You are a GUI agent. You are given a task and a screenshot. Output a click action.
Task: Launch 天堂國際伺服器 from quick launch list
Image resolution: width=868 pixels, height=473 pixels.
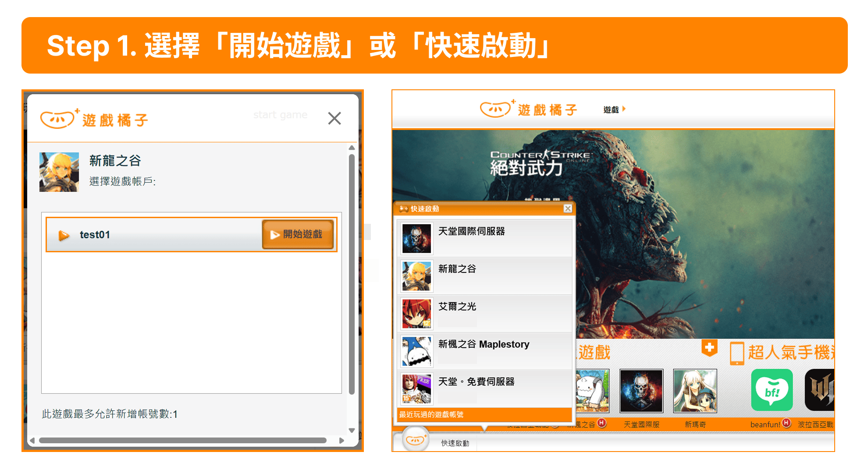pos(485,238)
